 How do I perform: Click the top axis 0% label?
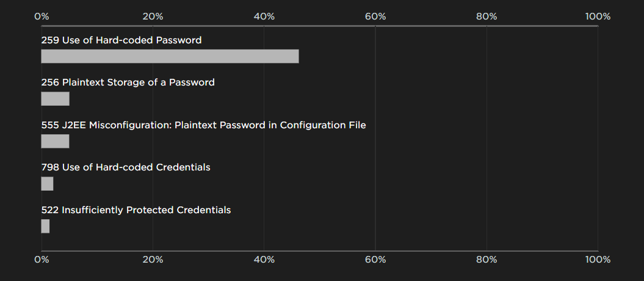coord(42,16)
